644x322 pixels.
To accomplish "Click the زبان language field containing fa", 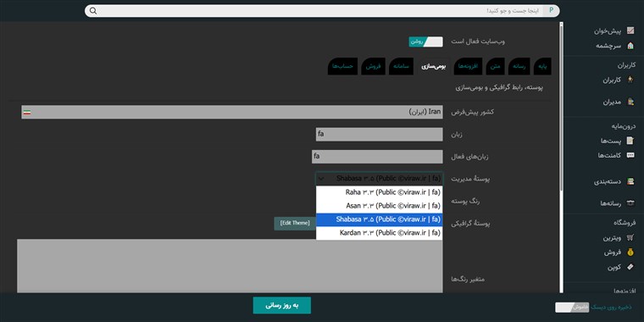I will tap(379, 134).
